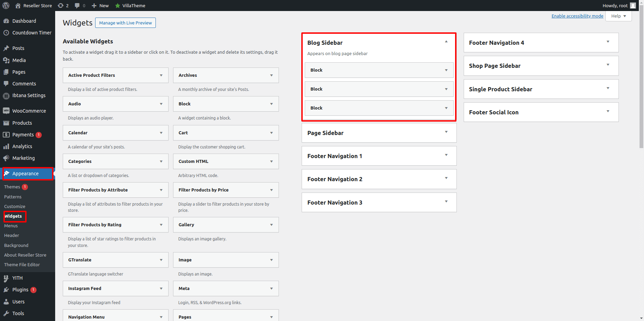Screen dimensions: 644x321
Task: Open the Menus submenu item
Action: [x=11, y=226]
